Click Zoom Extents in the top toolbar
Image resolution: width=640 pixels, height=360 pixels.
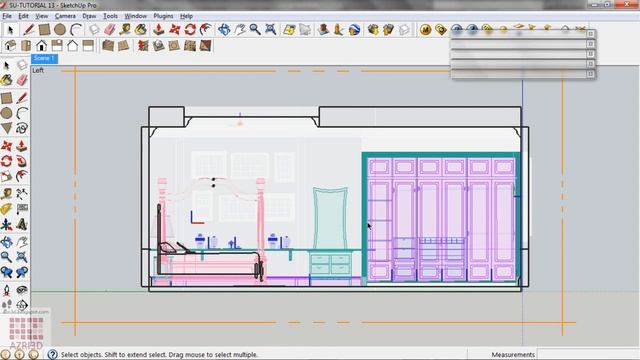coord(270,30)
